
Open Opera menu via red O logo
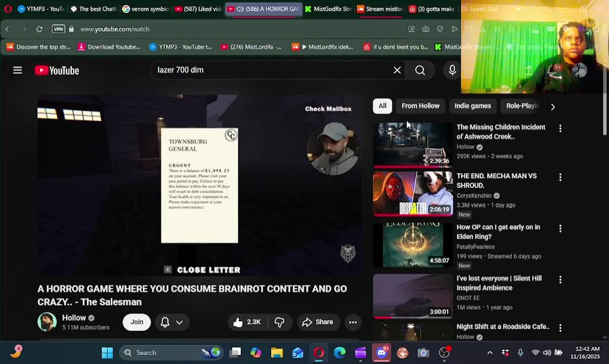pyautogui.click(x=8, y=9)
